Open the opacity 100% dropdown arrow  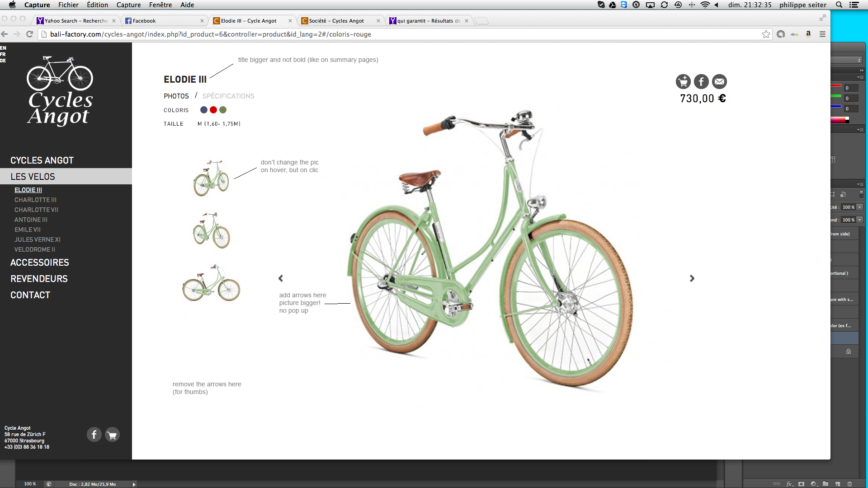click(x=859, y=207)
